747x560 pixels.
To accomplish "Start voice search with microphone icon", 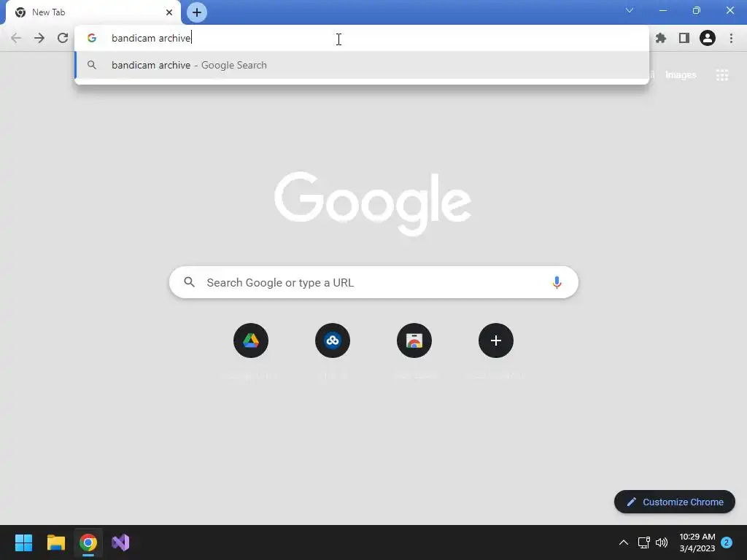I will [557, 282].
